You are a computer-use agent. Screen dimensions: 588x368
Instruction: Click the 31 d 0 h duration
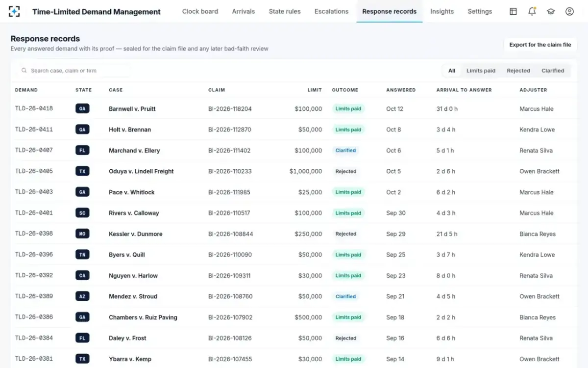[x=447, y=109]
